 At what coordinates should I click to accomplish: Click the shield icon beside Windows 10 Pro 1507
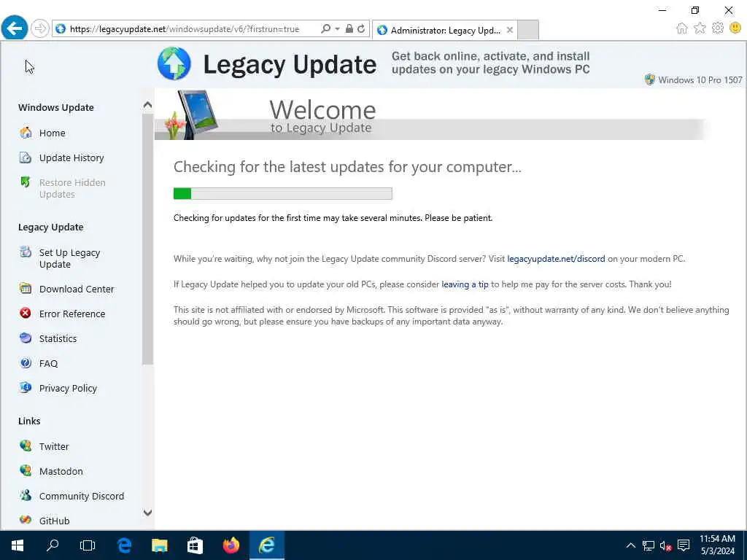[x=649, y=79]
